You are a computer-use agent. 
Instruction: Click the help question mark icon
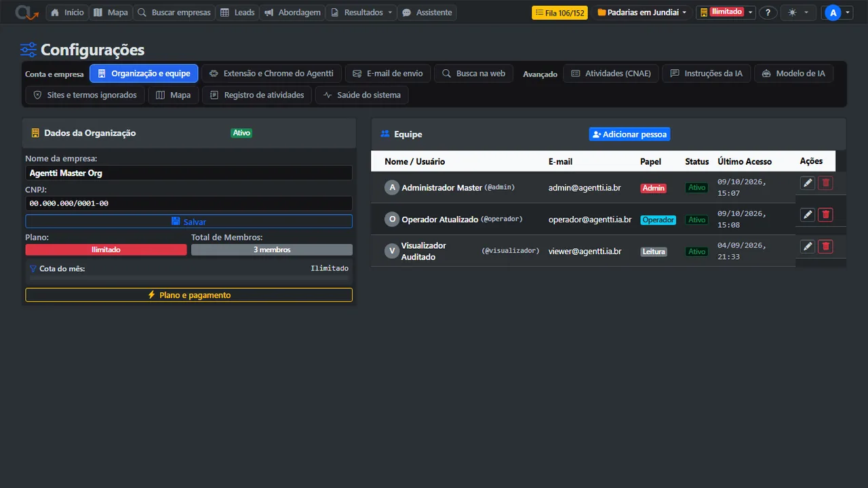(768, 12)
